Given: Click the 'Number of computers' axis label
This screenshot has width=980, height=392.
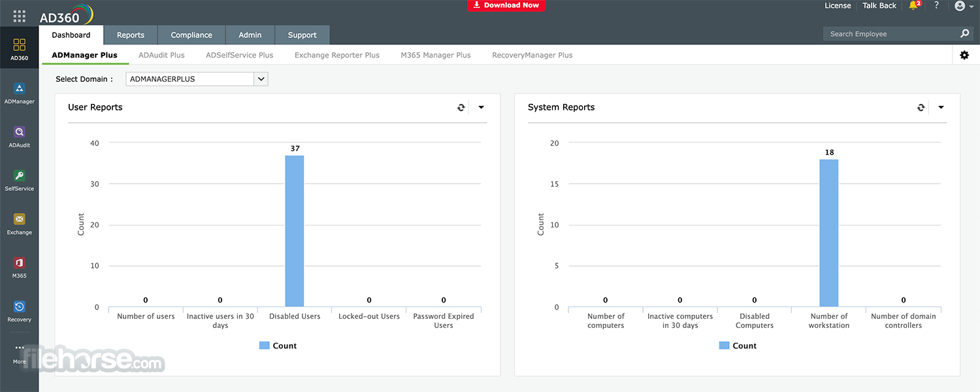Looking at the screenshot, I should pyautogui.click(x=606, y=321).
